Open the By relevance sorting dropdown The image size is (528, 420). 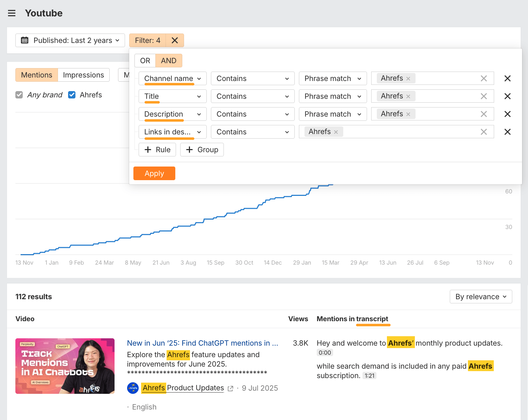[x=481, y=296]
